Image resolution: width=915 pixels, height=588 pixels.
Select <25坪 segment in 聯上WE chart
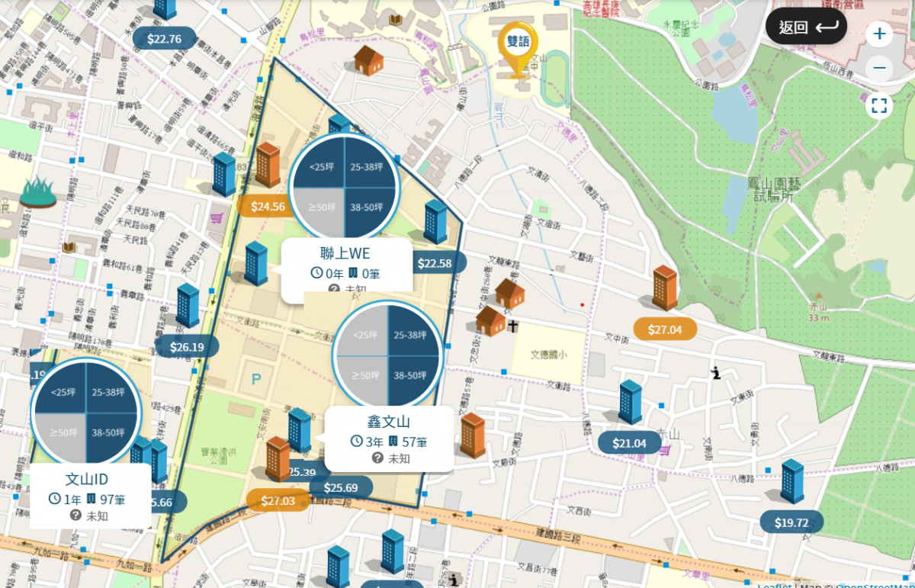coord(319,165)
